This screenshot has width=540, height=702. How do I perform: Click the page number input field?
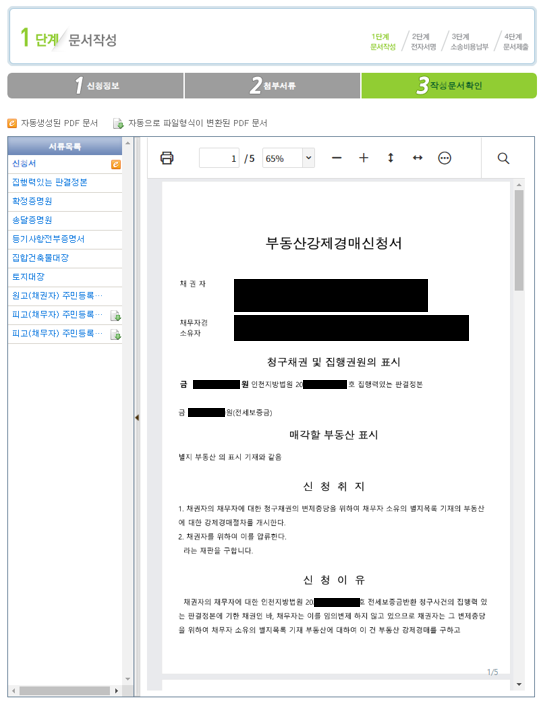[x=219, y=158]
